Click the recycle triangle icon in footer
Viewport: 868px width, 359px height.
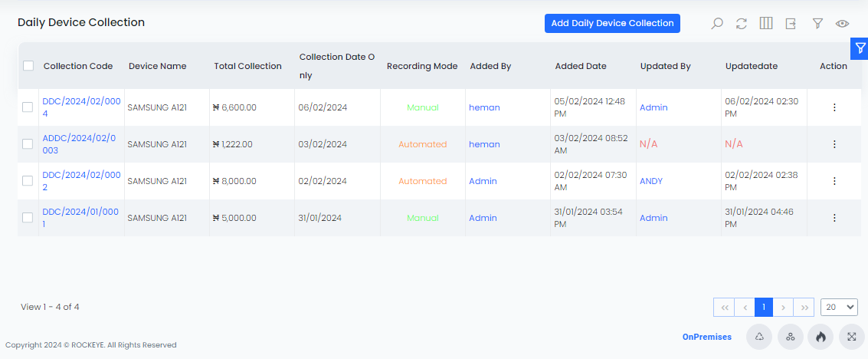[x=759, y=337]
